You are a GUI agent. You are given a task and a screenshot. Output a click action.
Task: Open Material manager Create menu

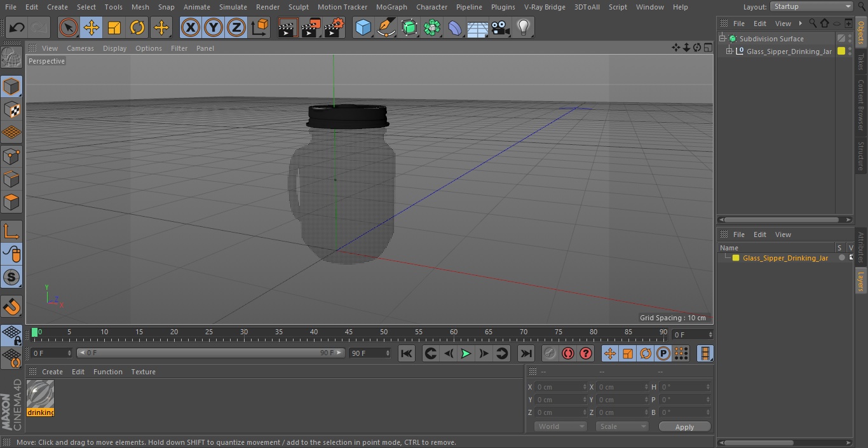click(52, 372)
